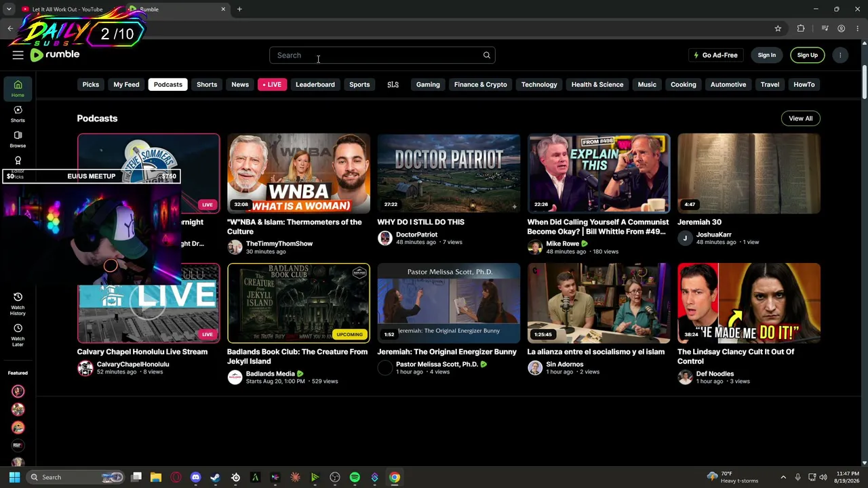Open Shorts from the left sidebar

tap(18, 114)
